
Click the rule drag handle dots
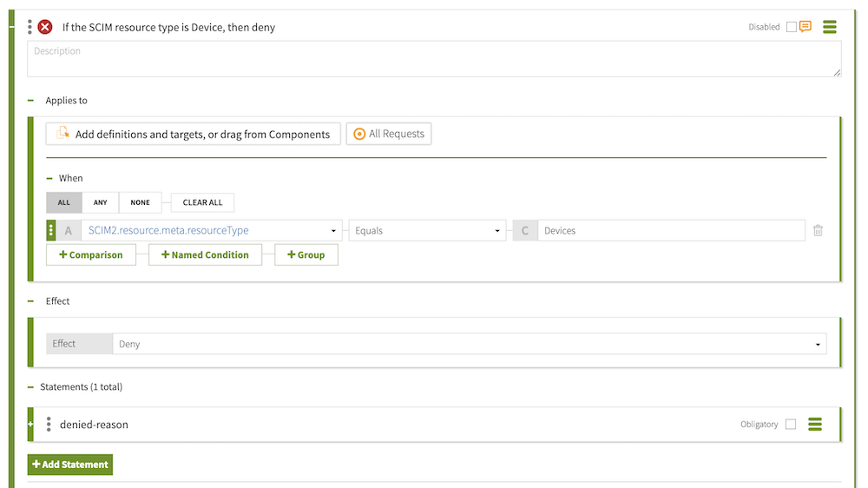click(x=30, y=27)
